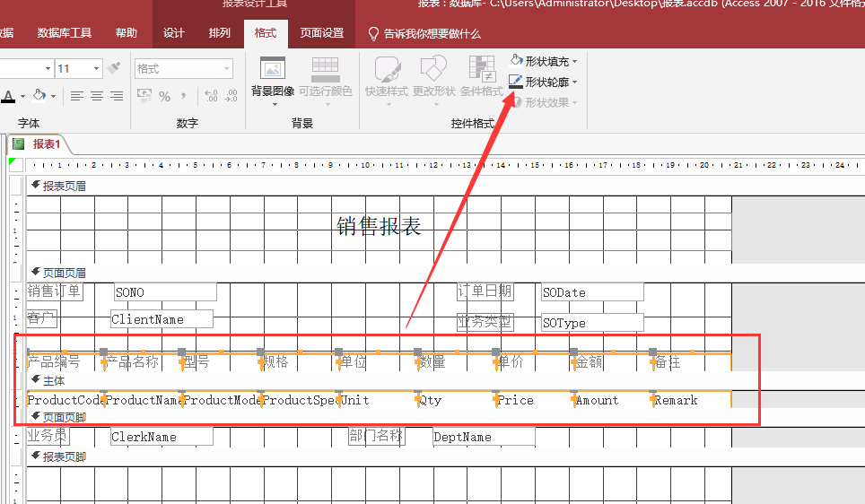The image size is (865, 504).
Task: Select the SONO text box
Action: tap(165, 292)
